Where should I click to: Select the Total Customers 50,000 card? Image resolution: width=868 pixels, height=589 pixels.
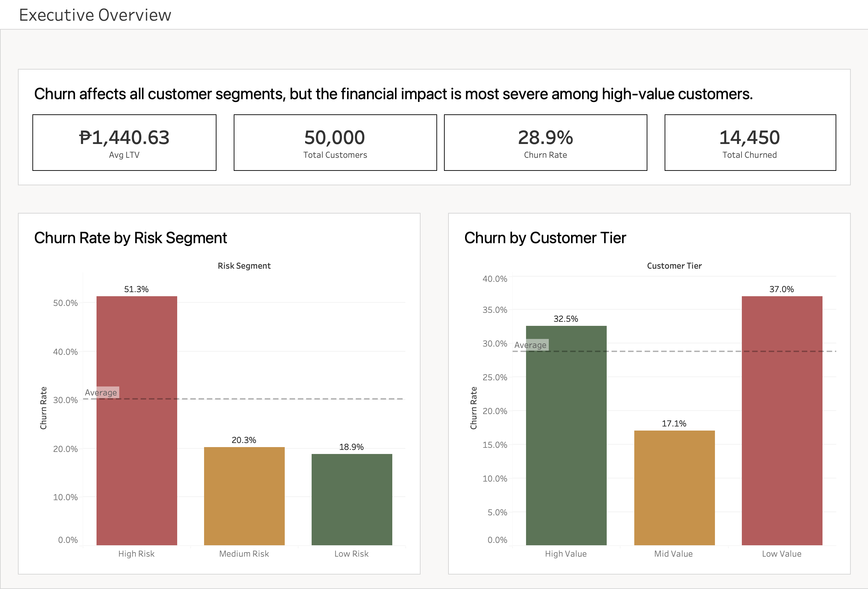pyautogui.click(x=335, y=143)
